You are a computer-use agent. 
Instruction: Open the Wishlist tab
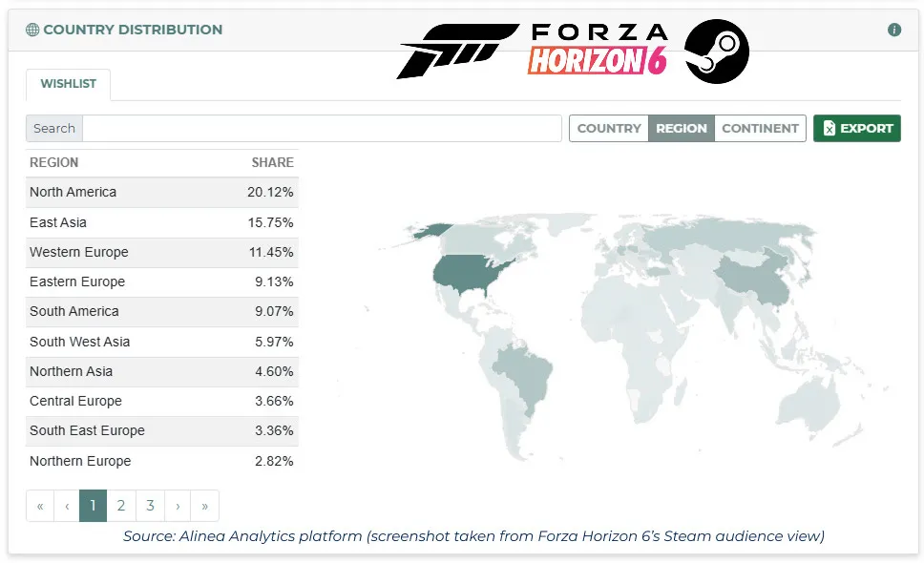pyautogui.click(x=68, y=84)
